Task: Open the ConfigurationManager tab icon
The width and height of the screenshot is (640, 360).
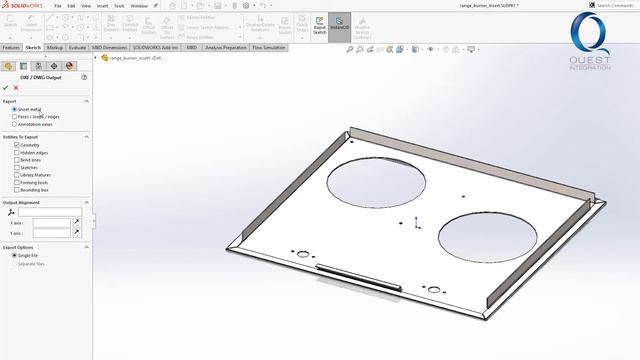Action: [x=38, y=66]
